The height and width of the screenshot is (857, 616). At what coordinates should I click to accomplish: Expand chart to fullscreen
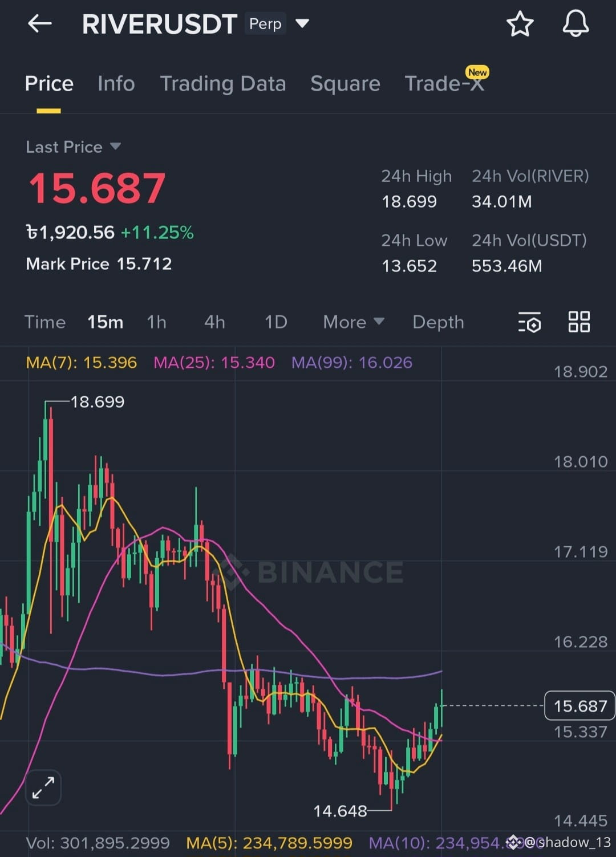(x=43, y=787)
